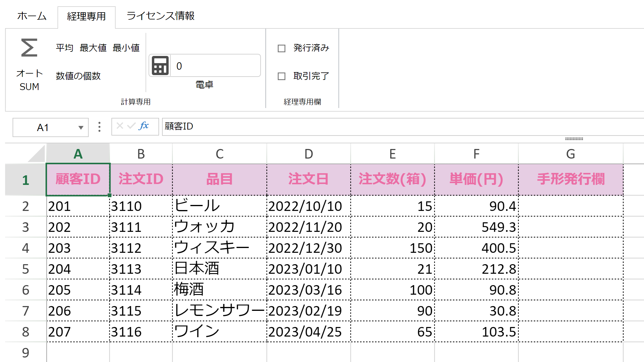Select column B header
The width and height of the screenshot is (644, 362).
click(x=141, y=154)
